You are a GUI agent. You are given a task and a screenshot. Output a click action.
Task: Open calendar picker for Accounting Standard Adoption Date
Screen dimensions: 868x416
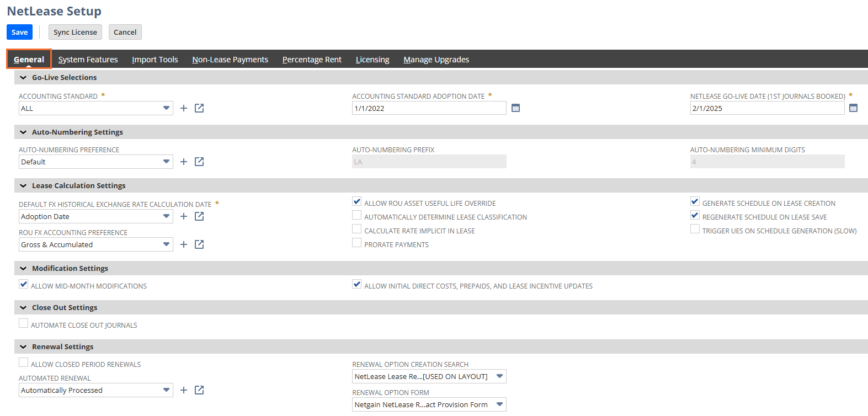tap(515, 108)
